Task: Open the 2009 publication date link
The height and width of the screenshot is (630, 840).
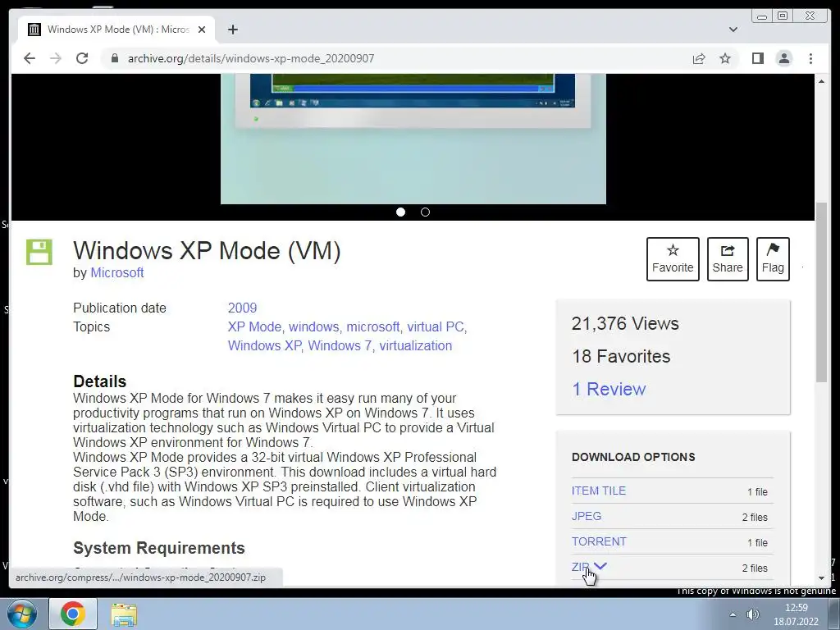Action: 242,308
